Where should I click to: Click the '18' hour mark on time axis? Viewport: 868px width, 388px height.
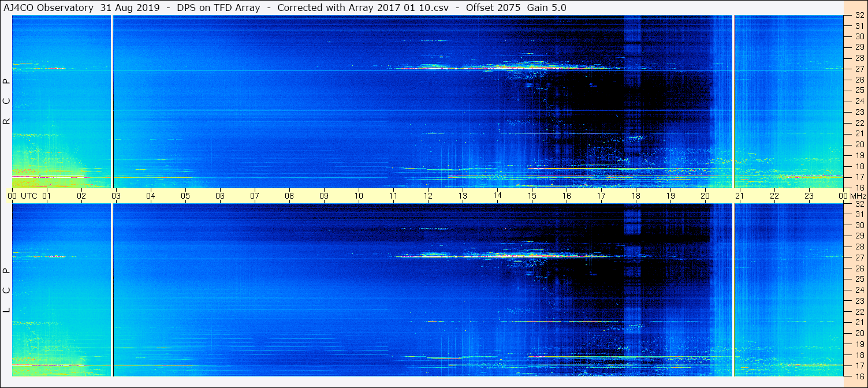click(636, 196)
